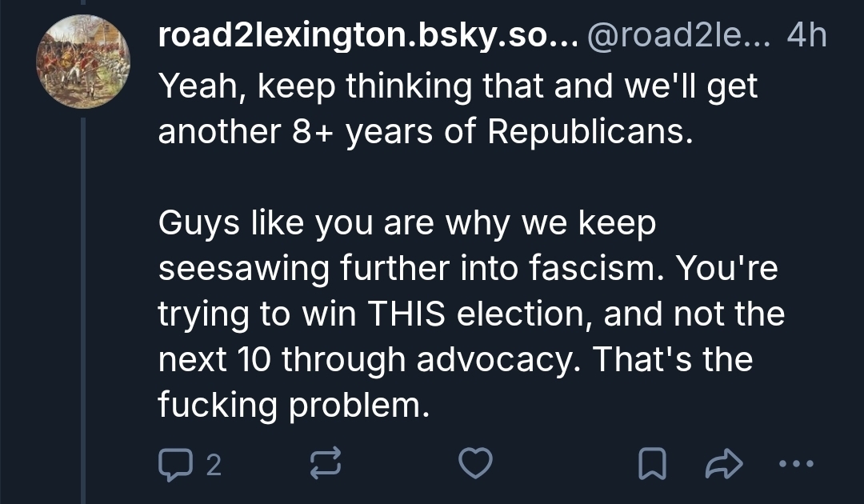The image size is (864, 504).
Task: Click the 4h post timestamp
Action: (806, 36)
